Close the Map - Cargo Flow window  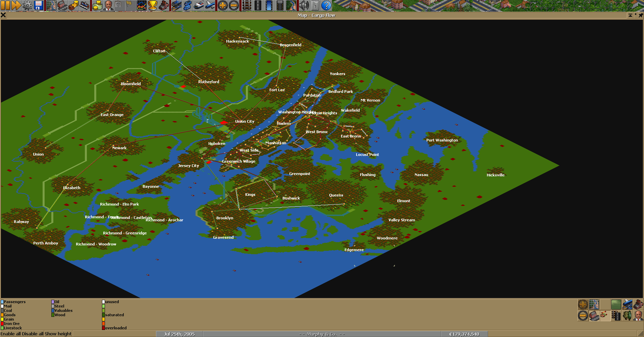click(x=3, y=15)
